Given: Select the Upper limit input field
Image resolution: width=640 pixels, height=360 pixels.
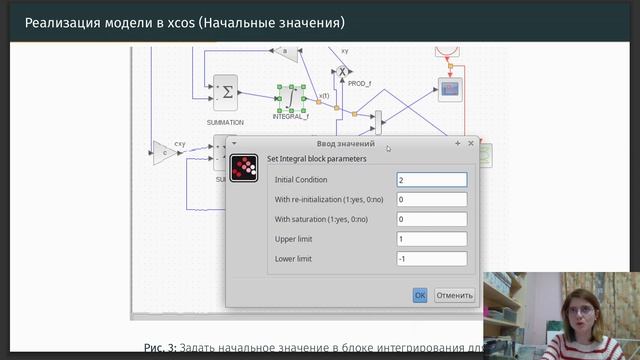Looking at the screenshot, I should coord(432,239).
